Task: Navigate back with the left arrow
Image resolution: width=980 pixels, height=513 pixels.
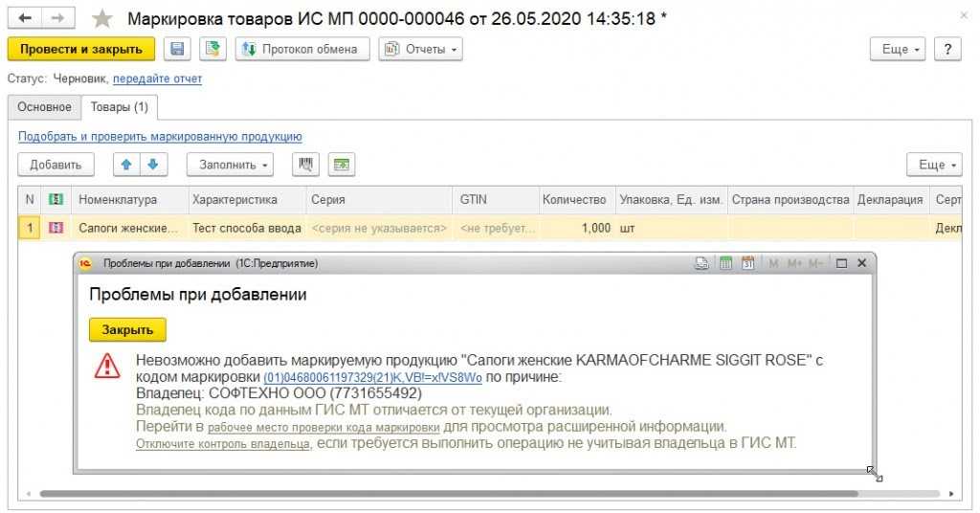Action: click(x=25, y=18)
